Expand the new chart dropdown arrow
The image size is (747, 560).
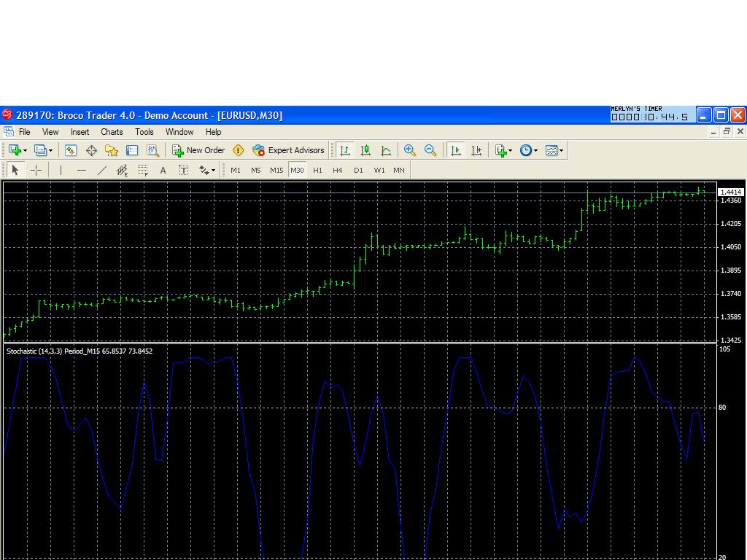26,150
